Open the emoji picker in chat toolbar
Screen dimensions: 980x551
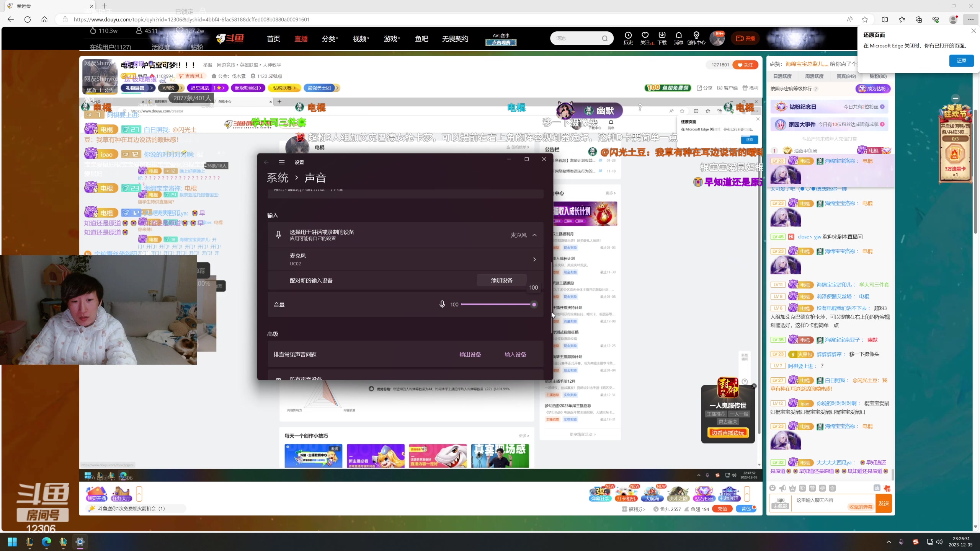(x=773, y=488)
